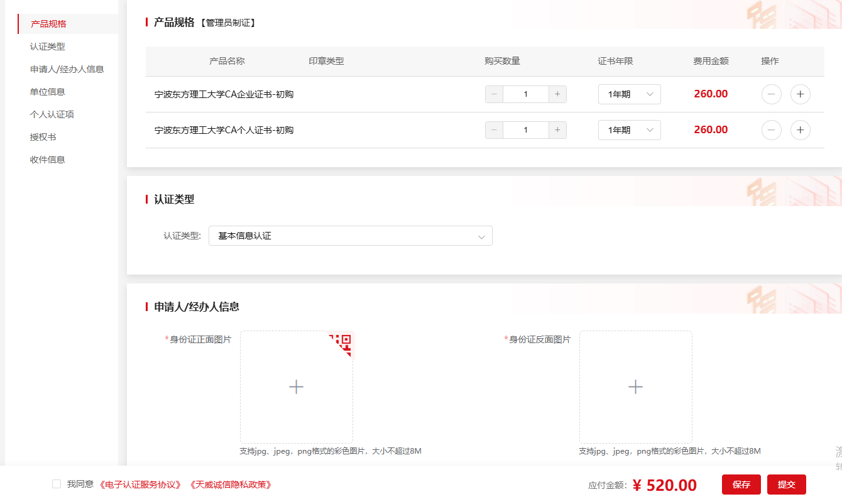Increase quantity for the personal certificate row
The image size is (842, 504).
(557, 130)
